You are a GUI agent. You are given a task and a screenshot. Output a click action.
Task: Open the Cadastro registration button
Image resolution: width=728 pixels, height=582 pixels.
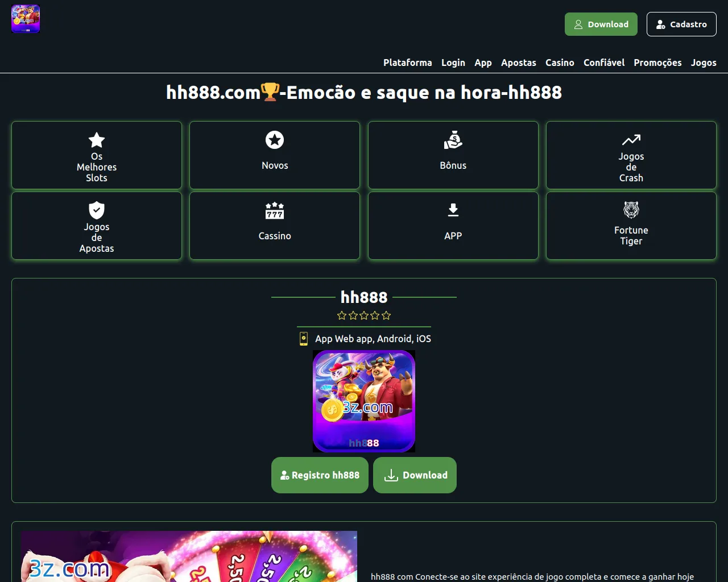(x=681, y=24)
